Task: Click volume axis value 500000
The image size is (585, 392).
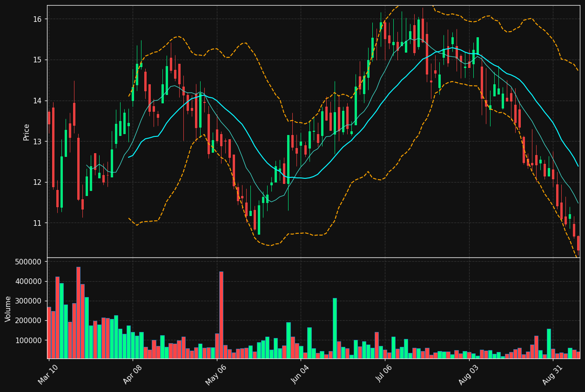Action: coord(29,262)
